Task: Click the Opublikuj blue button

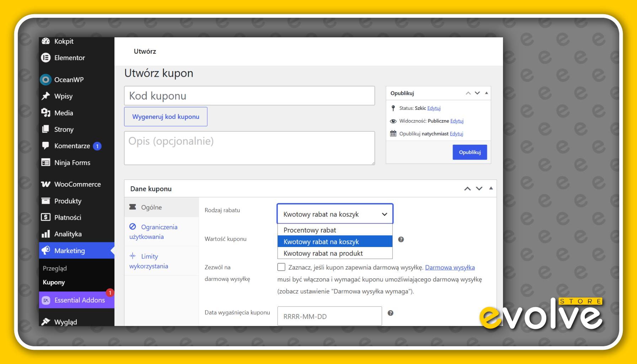Action: [x=470, y=152]
